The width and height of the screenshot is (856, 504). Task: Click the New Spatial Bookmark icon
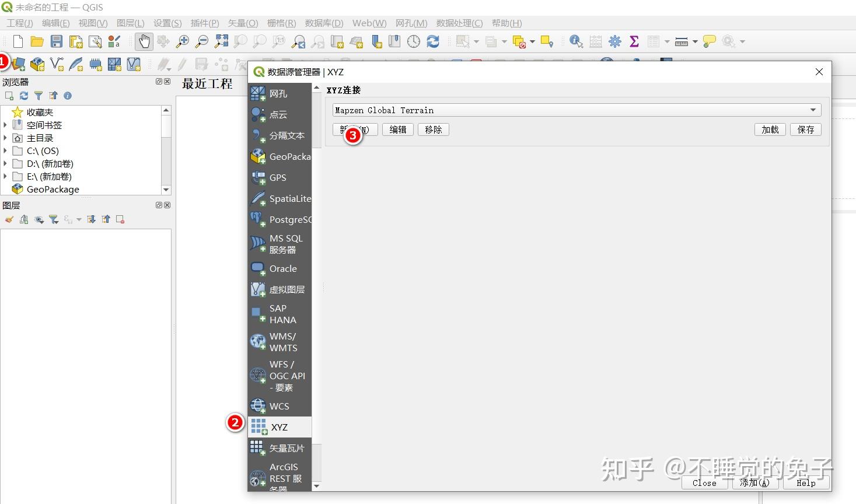point(376,41)
